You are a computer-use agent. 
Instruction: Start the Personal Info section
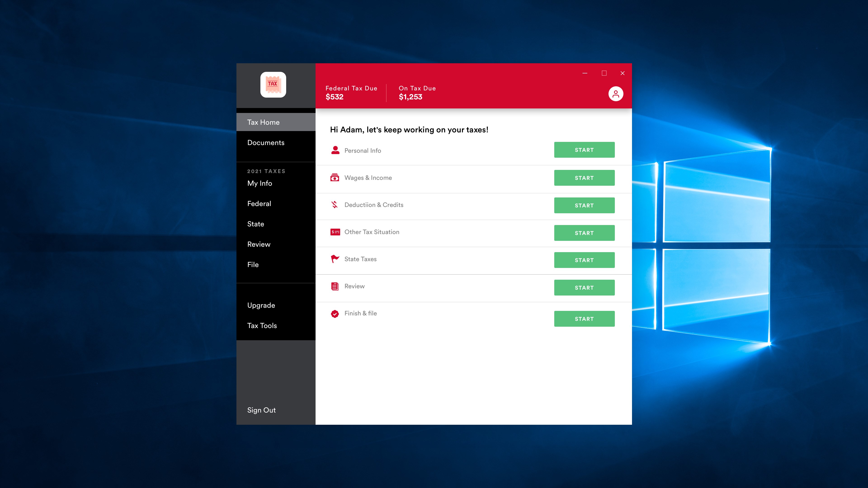pos(584,150)
